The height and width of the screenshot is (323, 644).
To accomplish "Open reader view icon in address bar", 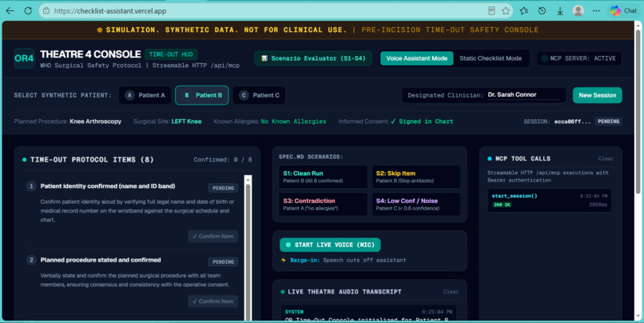I will [x=491, y=10].
